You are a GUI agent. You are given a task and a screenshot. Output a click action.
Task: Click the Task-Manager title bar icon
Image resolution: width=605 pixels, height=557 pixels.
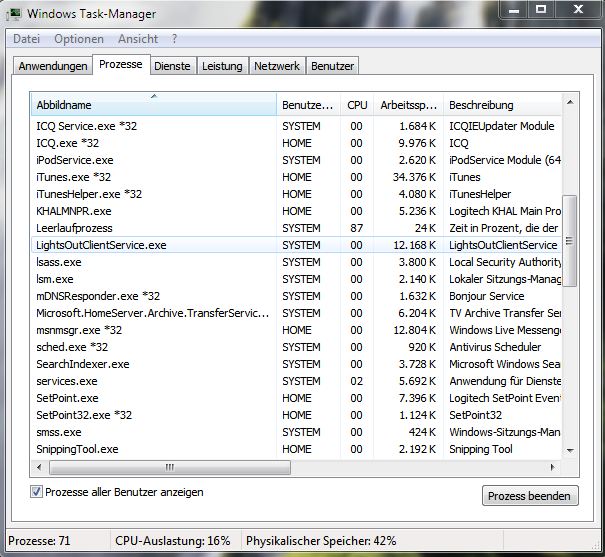tap(14, 14)
